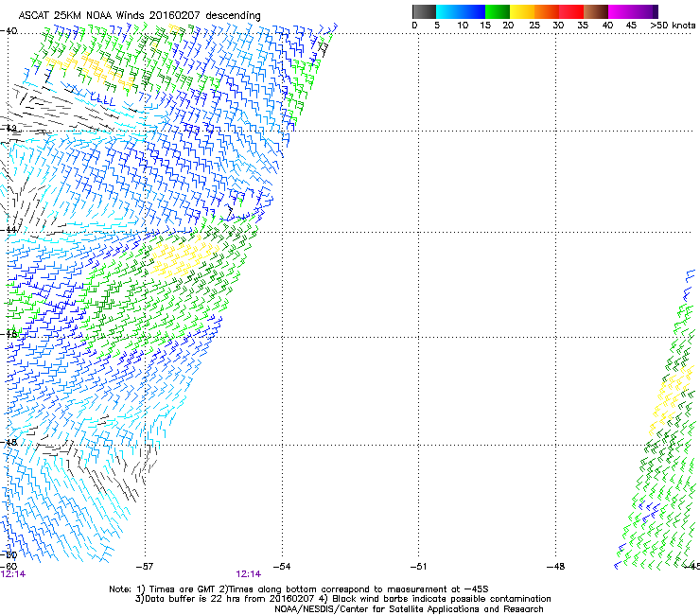Click the "35" legend scale label
The width and height of the screenshot is (700, 615).
click(583, 26)
